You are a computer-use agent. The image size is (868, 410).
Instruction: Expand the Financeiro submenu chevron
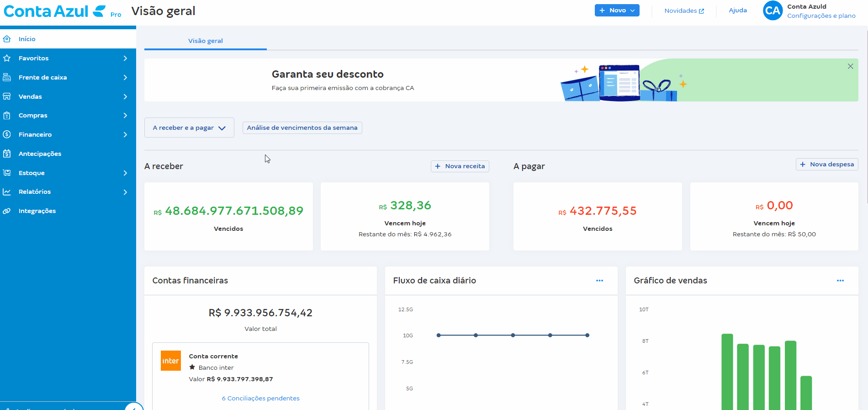[125, 134]
